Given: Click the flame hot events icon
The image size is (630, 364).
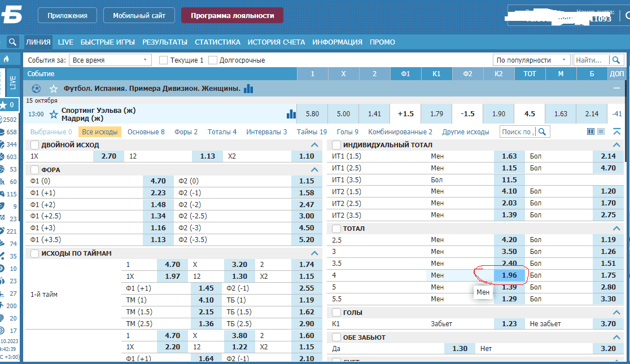Looking at the screenshot, I should tap(7, 59).
